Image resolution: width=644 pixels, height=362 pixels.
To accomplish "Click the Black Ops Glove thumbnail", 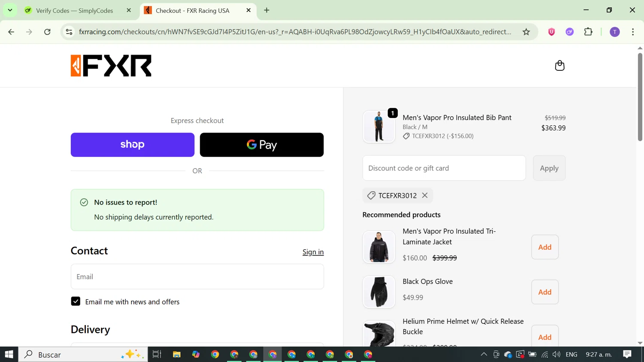I will tap(379, 292).
